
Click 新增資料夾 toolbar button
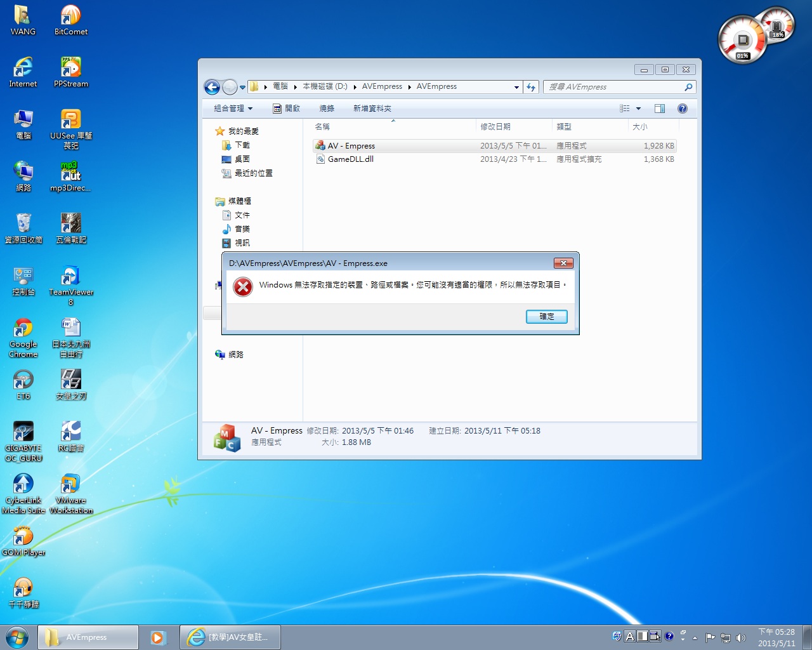(372, 109)
